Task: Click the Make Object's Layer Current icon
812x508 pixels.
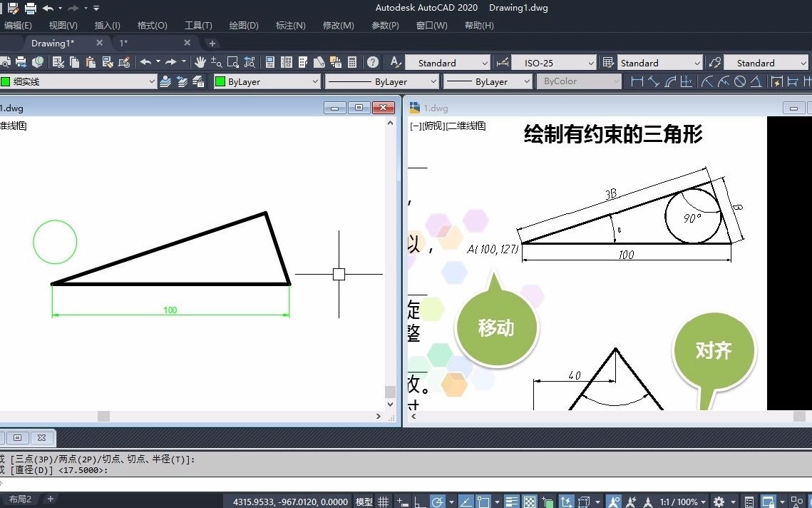Action: (x=165, y=82)
